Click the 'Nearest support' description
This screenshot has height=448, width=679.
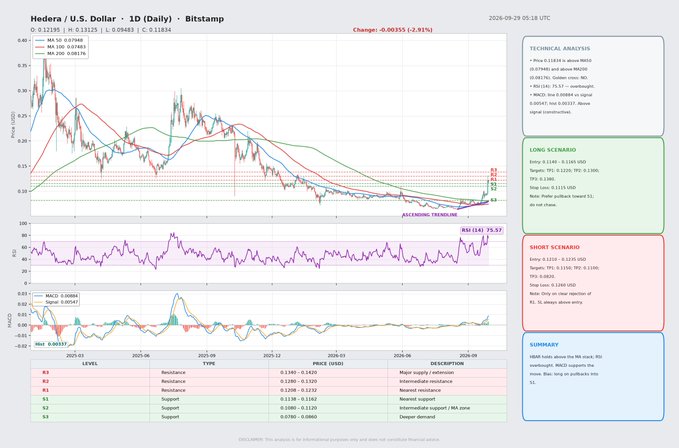pos(417,399)
